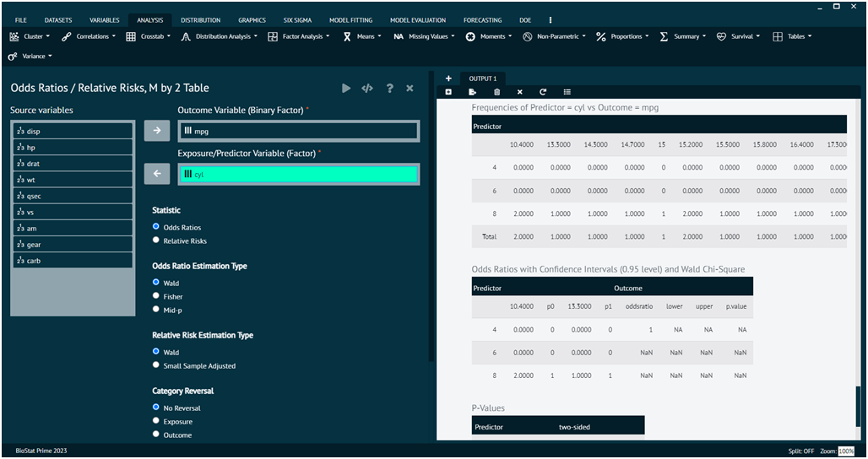Expand the Crosstab dropdown arrow
868x459 pixels.
(x=168, y=36)
